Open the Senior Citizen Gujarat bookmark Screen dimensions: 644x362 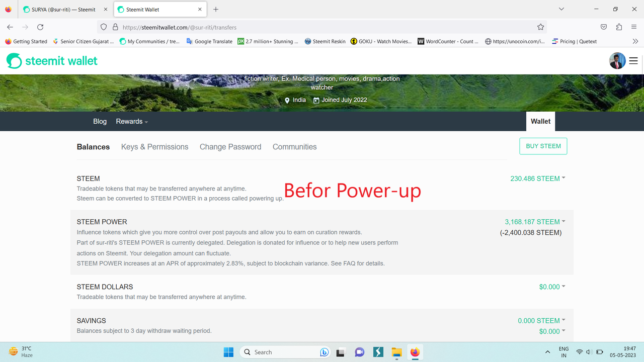[84, 41]
